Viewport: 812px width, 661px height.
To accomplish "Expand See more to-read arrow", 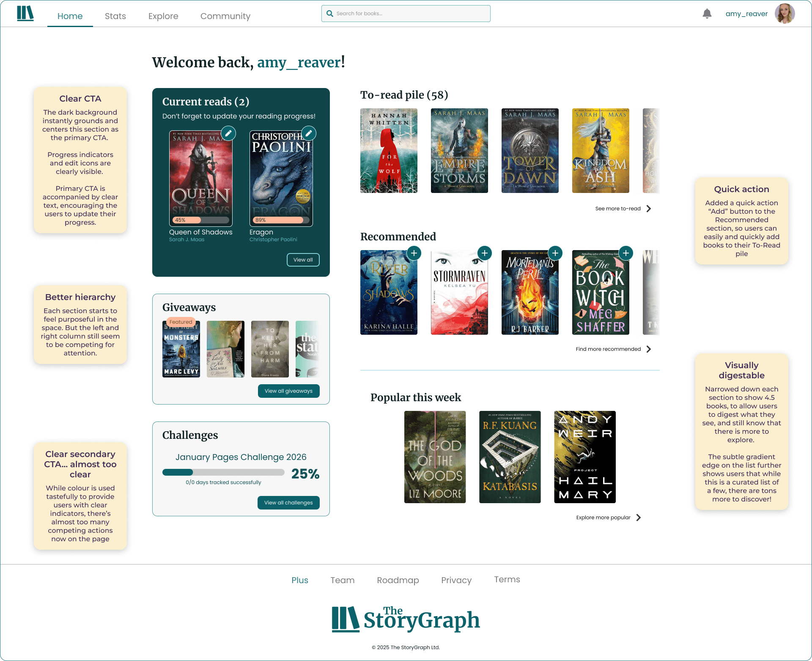I will pyautogui.click(x=649, y=209).
